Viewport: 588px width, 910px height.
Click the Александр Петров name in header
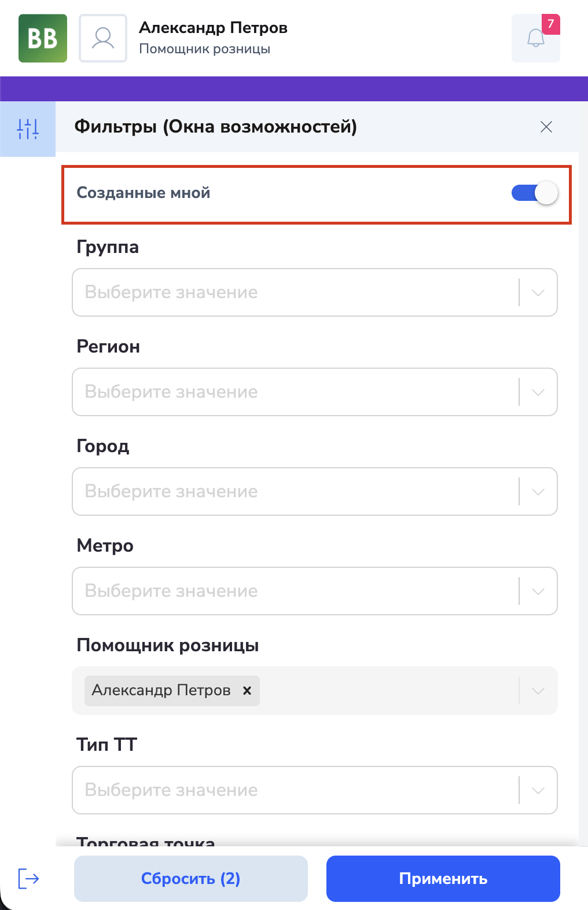point(213,28)
